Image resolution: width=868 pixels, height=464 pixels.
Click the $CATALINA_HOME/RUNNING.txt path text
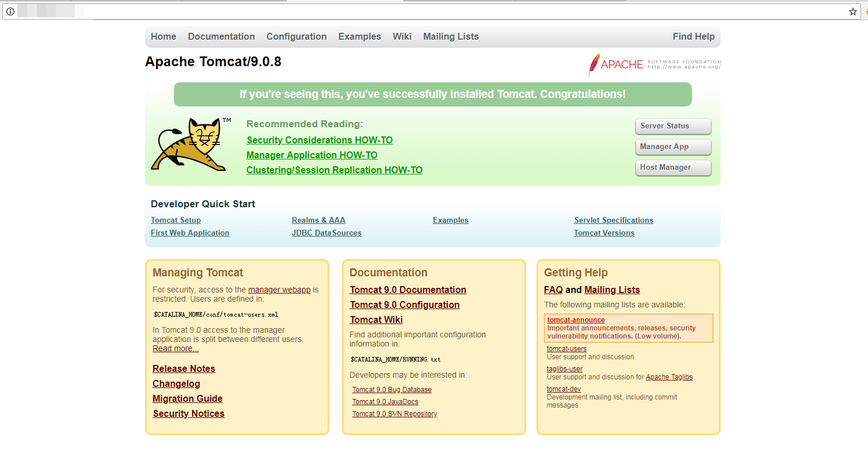click(395, 359)
